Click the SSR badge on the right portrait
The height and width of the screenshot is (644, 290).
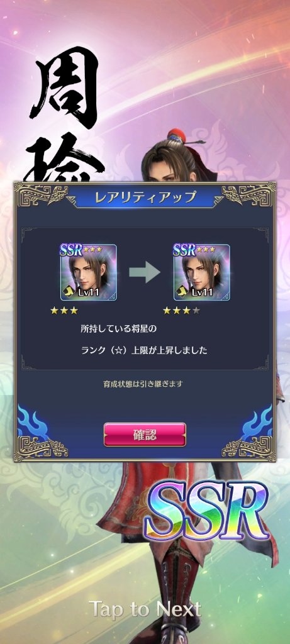point(185,249)
